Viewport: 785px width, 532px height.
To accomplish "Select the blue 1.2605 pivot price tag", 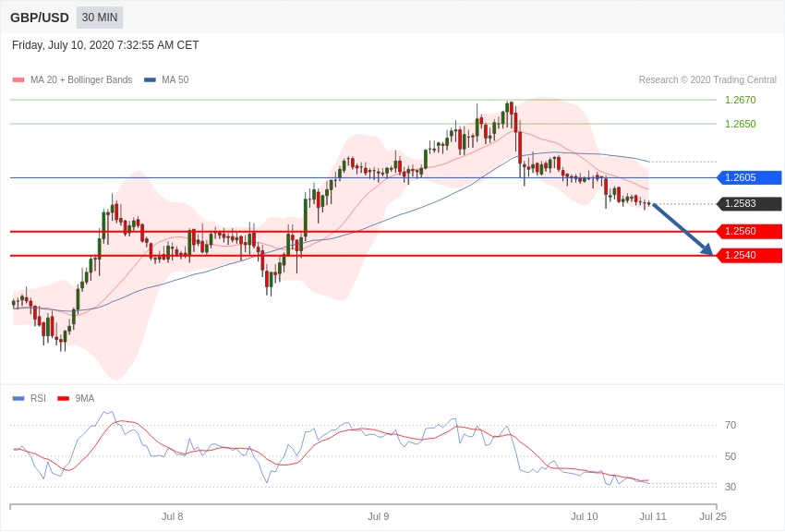I will pos(749,177).
